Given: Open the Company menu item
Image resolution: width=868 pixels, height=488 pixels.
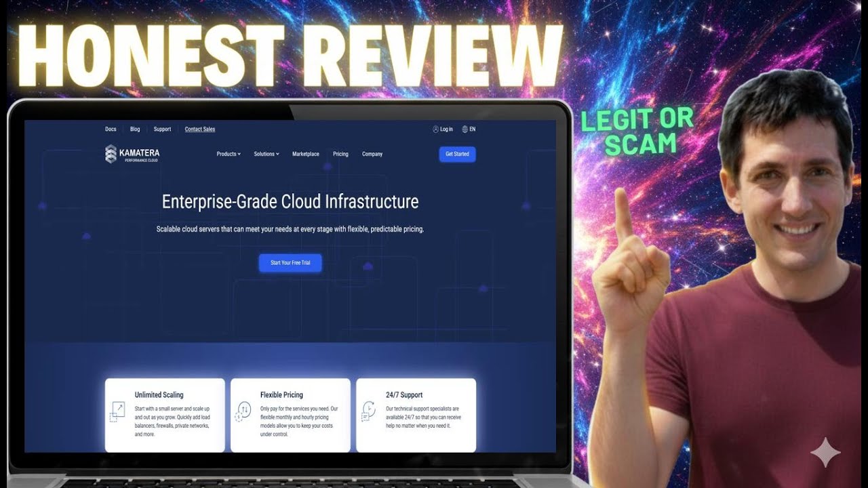Looking at the screenshot, I should (x=372, y=154).
